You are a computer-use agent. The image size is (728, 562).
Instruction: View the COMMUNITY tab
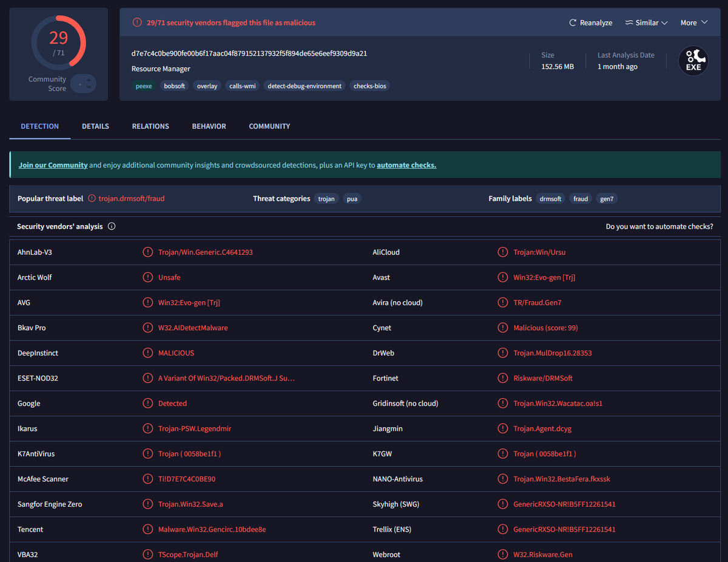(269, 126)
